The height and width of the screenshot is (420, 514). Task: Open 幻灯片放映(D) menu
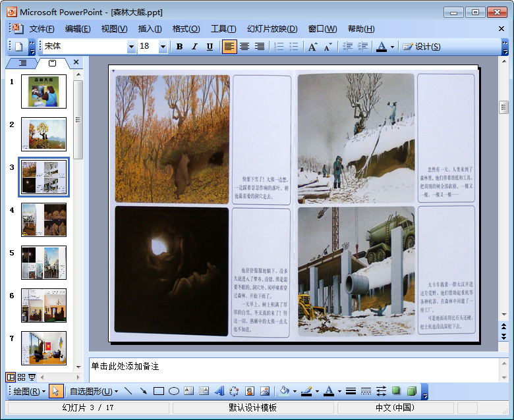tap(272, 29)
